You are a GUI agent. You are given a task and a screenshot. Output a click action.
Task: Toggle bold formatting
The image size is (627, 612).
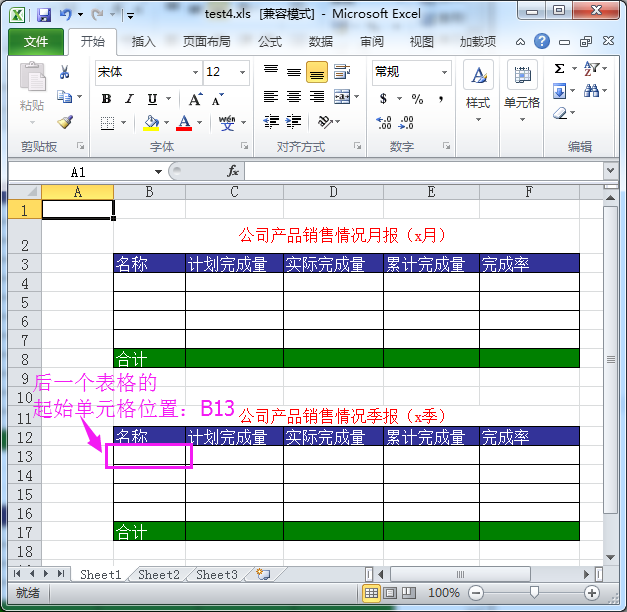[106, 99]
